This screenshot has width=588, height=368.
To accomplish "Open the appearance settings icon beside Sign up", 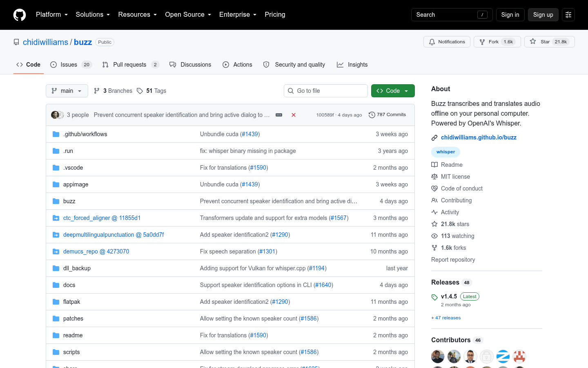I will point(568,15).
